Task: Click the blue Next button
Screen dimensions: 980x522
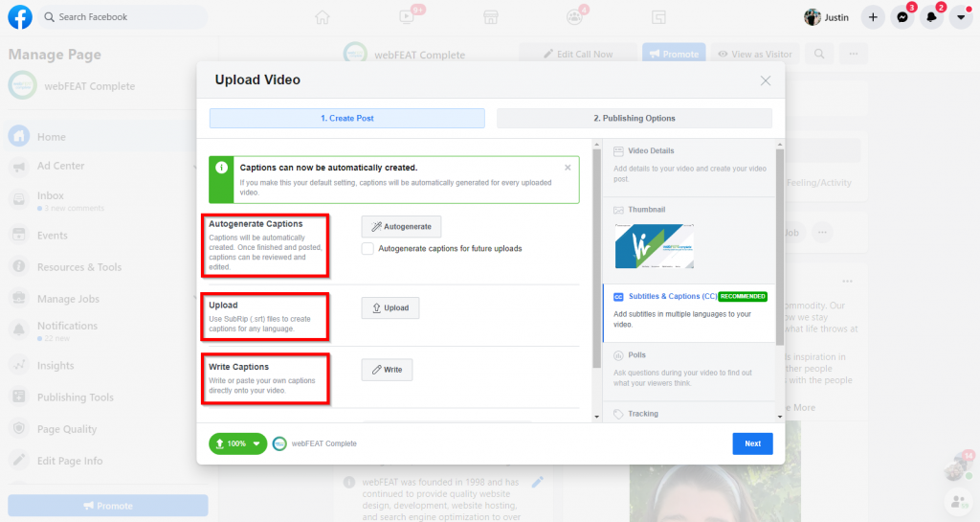Action: [x=752, y=443]
